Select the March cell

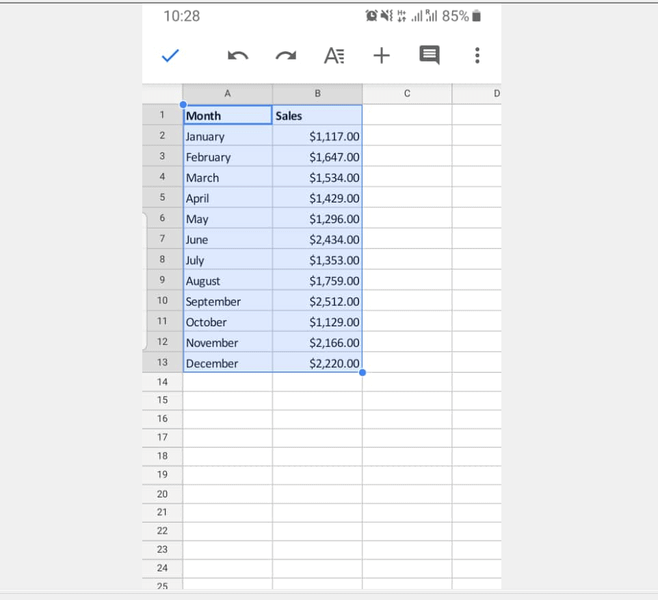click(x=227, y=177)
